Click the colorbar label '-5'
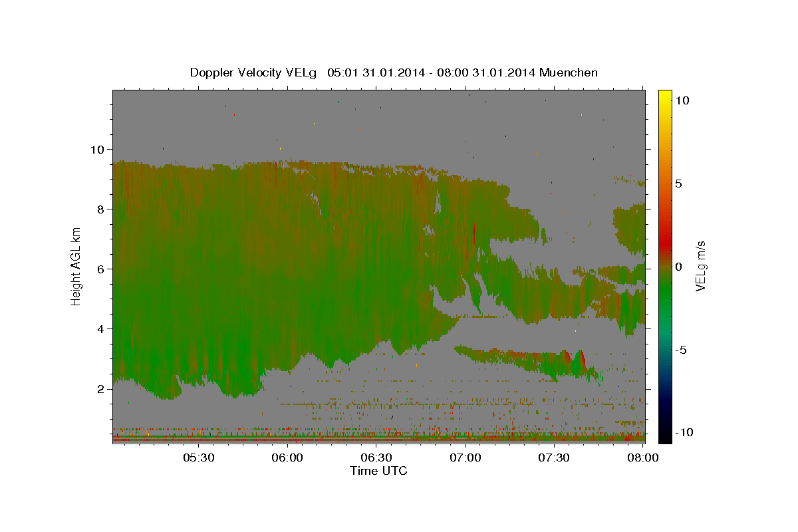Viewport: 798px width, 532px height. pyautogui.click(x=681, y=350)
